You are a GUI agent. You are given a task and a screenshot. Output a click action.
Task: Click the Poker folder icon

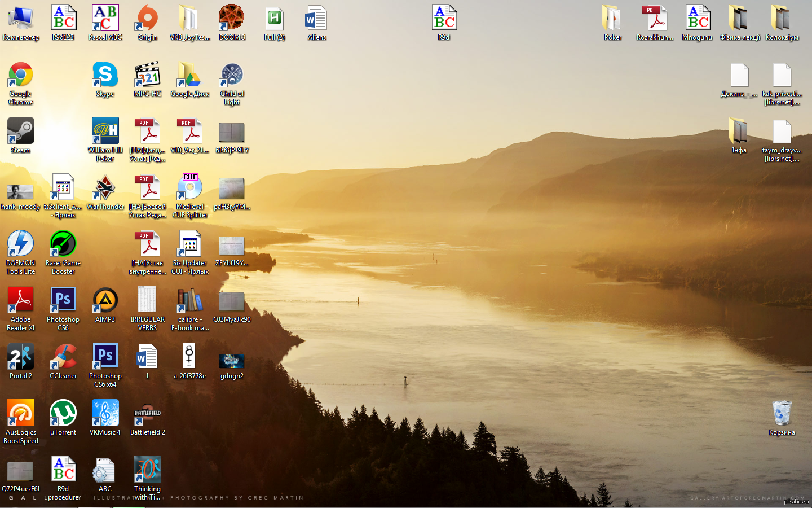612,19
